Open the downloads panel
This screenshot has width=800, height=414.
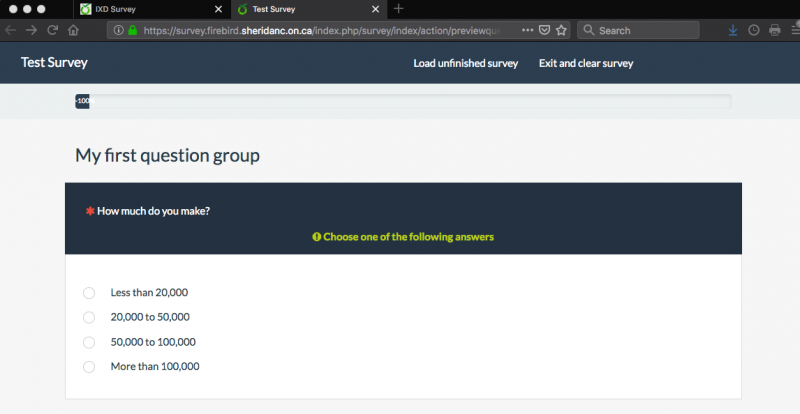733,30
